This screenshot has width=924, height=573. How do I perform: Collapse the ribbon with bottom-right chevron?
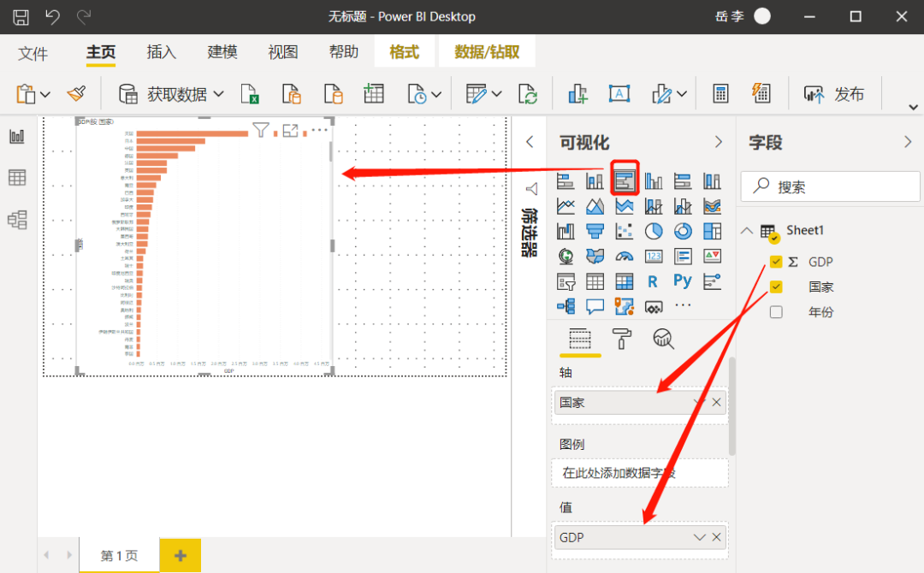[x=913, y=107]
